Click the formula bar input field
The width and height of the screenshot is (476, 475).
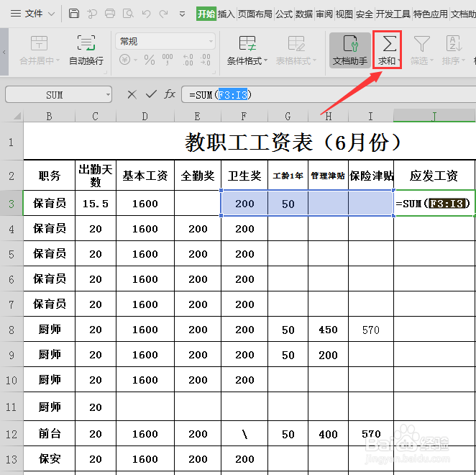click(329, 94)
